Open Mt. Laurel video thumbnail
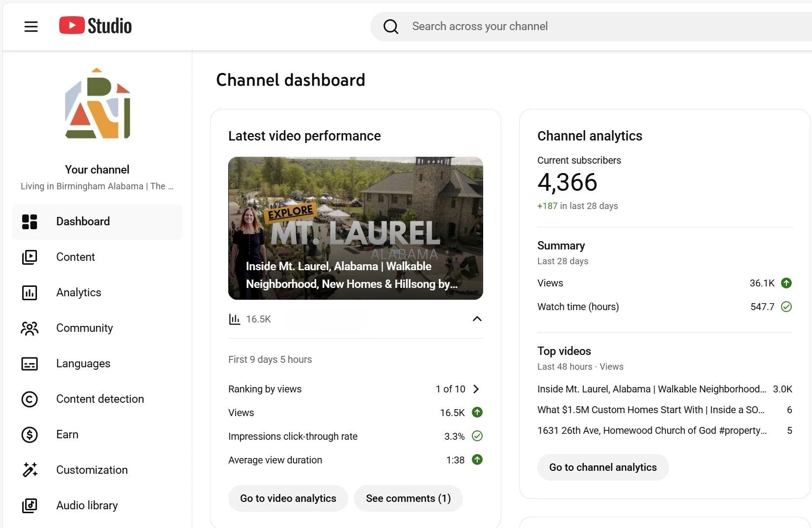812x528 pixels. coord(355,228)
